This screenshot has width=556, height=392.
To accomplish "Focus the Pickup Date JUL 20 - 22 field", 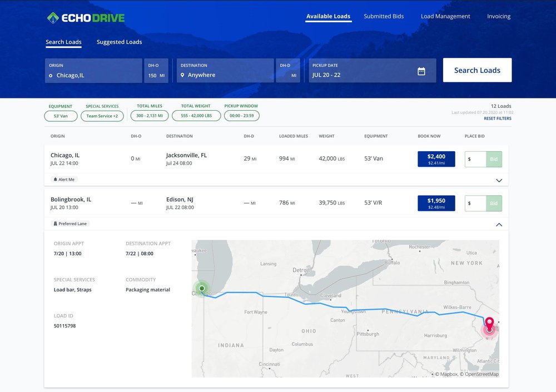I will [x=373, y=71].
